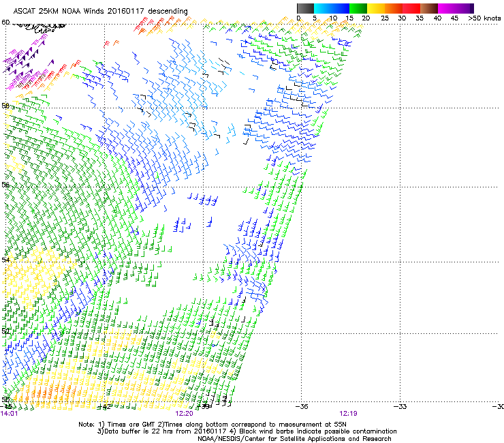This screenshot has width=504, height=443.
Task: Click the latitude label '60' on the left axis
Action: click(5, 22)
